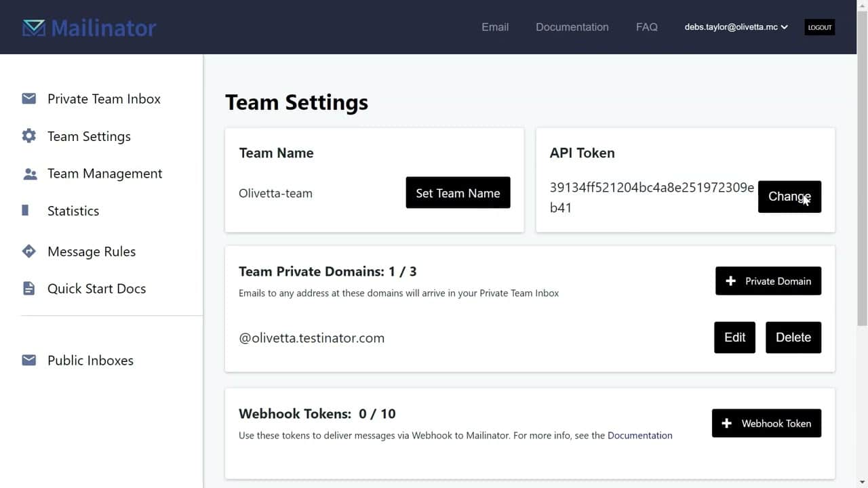
Task: Click the Team Management people icon
Action: click(x=30, y=174)
